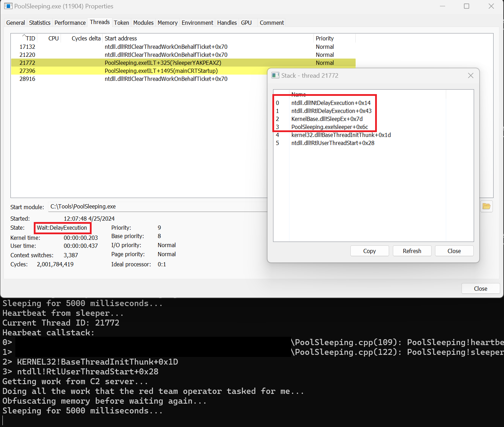This screenshot has width=504, height=427.
Task: Switch to the Handles tab
Action: 227,23
